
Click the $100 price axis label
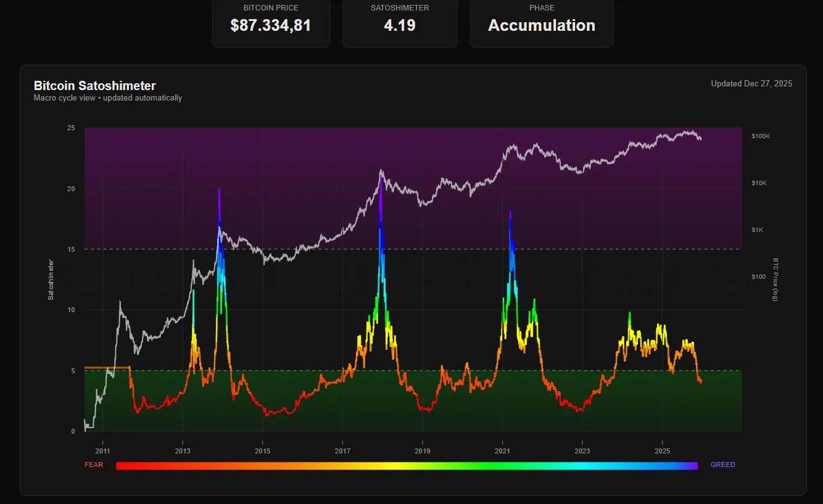point(758,277)
